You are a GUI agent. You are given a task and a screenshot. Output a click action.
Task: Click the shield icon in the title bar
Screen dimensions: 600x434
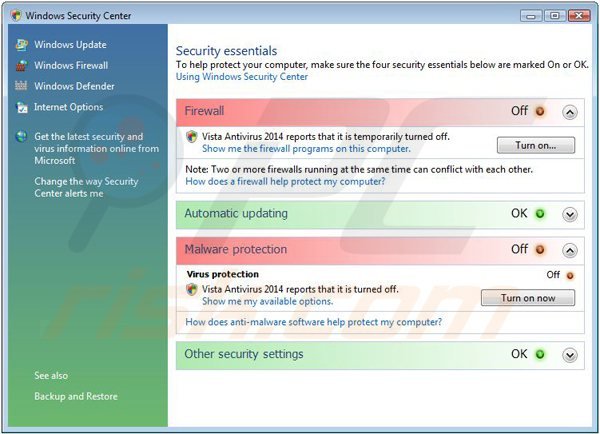(16, 16)
